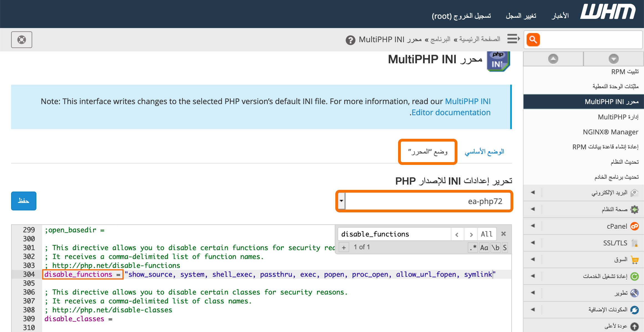Toggle RegExp search option

click(473, 247)
